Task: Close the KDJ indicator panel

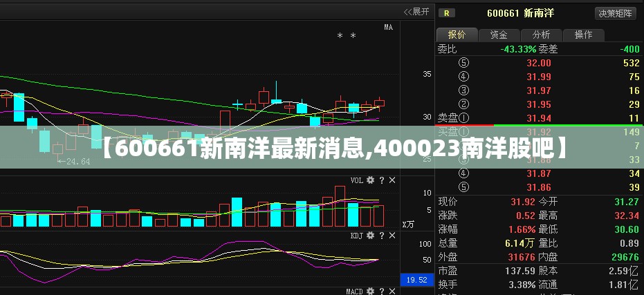Action: pos(392,236)
